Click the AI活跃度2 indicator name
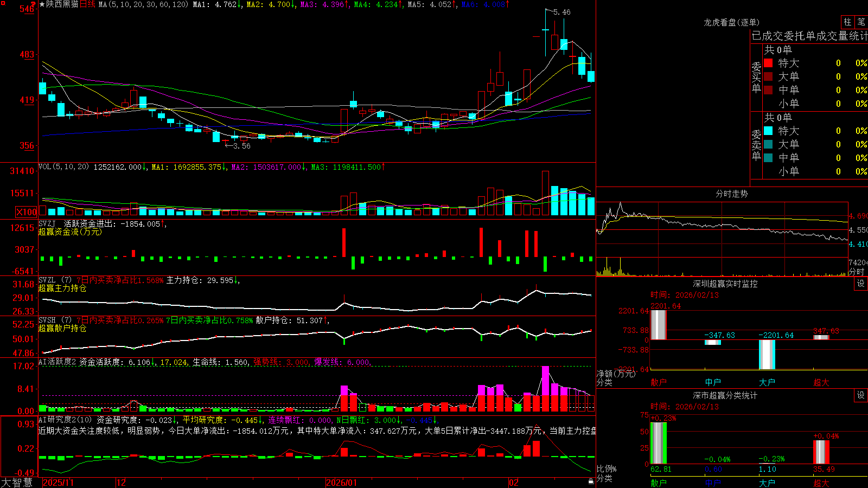The width and height of the screenshot is (868, 488). [58, 362]
